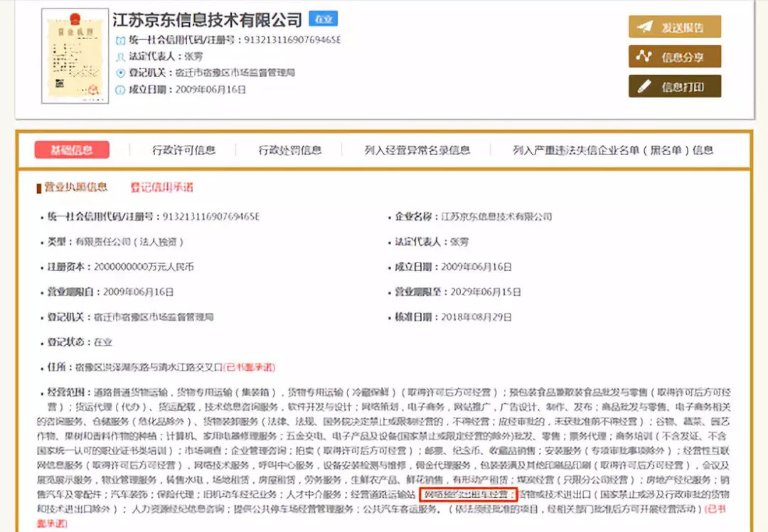Click the 登记状态 value 在业
The image size is (768, 532).
pyautogui.click(x=103, y=342)
